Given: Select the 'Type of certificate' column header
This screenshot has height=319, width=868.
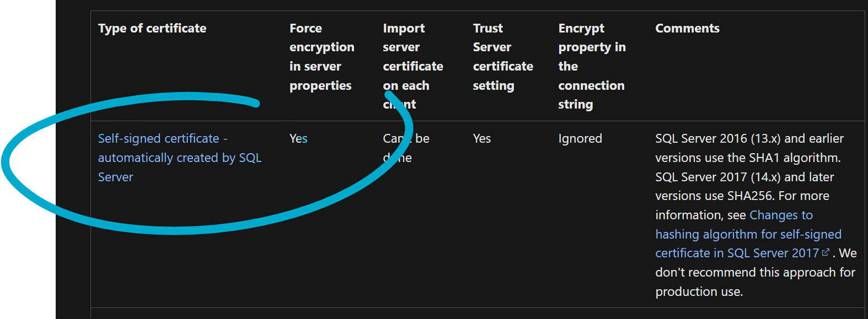Looking at the screenshot, I should point(152,28).
